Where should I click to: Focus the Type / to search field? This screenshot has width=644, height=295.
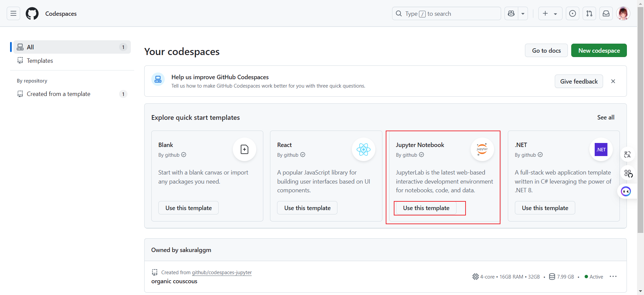(446, 13)
